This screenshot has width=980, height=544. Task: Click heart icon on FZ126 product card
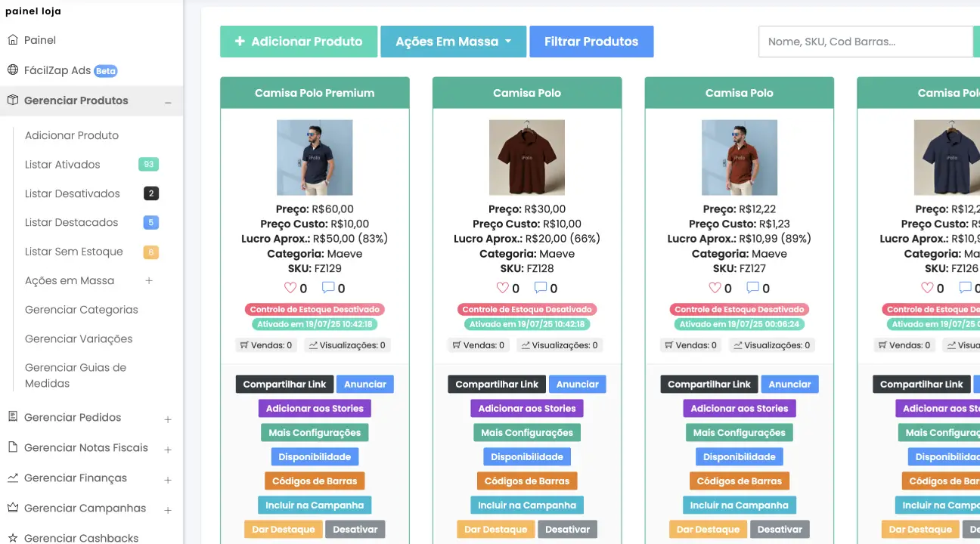tap(928, 288)
